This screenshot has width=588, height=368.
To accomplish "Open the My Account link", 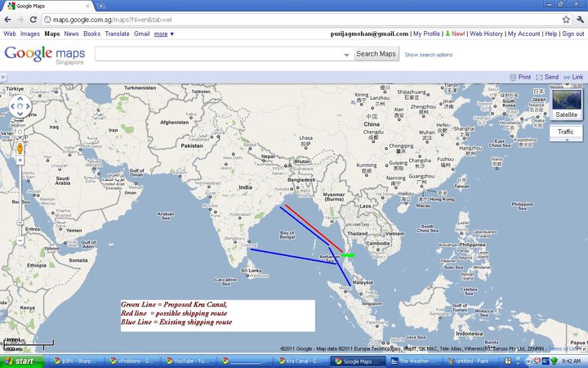I will pos(523,34).
